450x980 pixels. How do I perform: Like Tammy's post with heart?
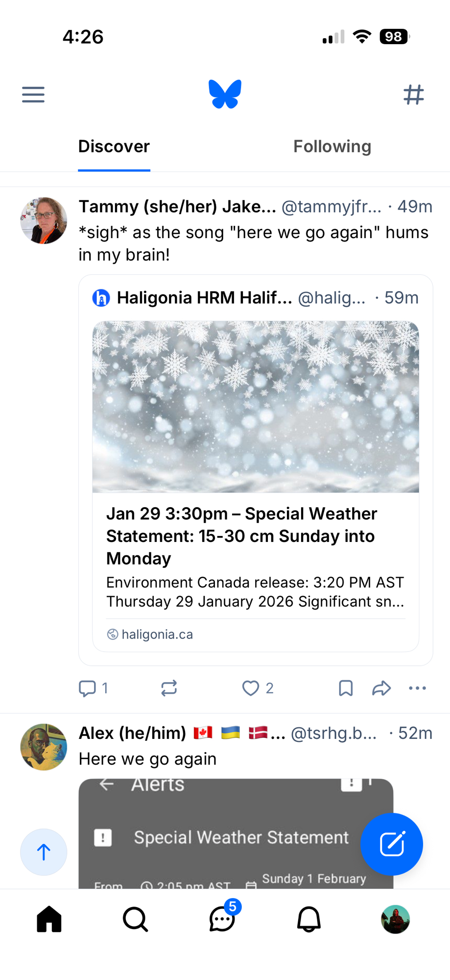[x=251, y=688]
